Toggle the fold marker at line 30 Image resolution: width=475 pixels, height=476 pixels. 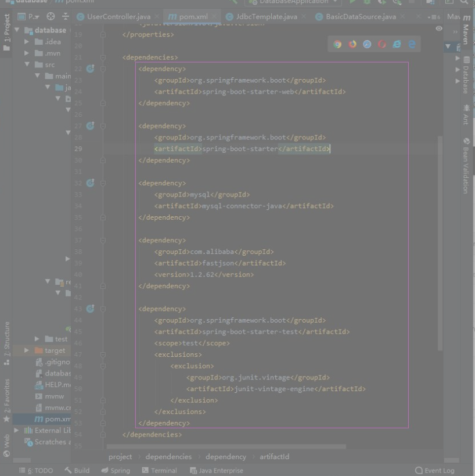click(x=103, y=160)
